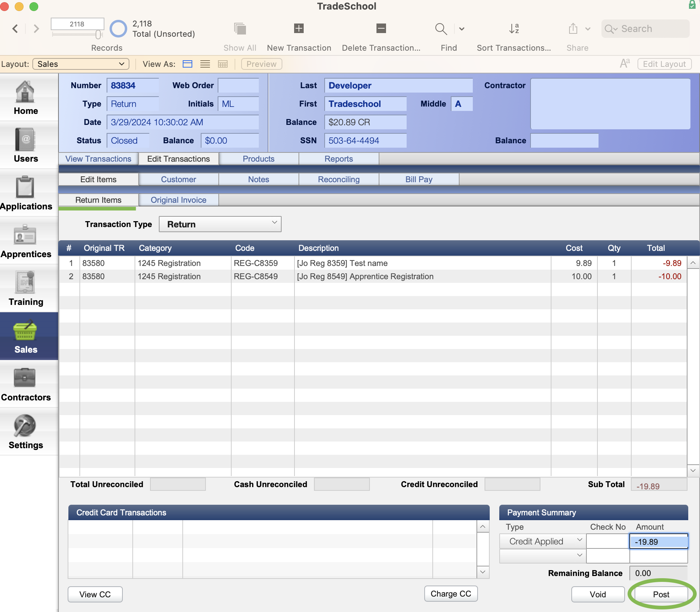Select the Reconciling tab
The height and width of the screenshot is (612, 700).
[x=339, y=179]
